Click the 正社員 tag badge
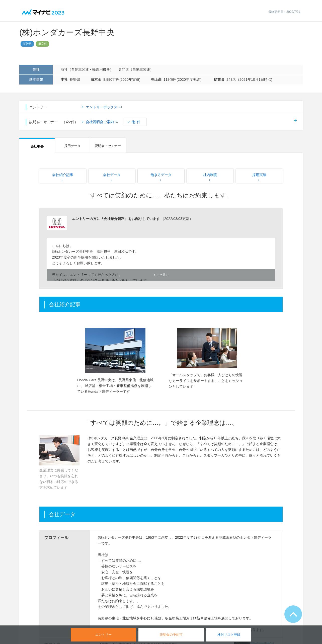 (27, 44)
